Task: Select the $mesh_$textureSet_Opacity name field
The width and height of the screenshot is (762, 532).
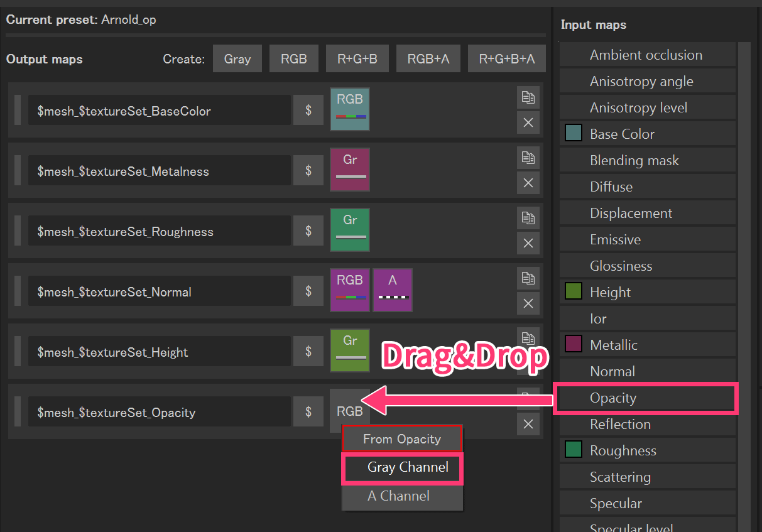Action: (160, 411)
